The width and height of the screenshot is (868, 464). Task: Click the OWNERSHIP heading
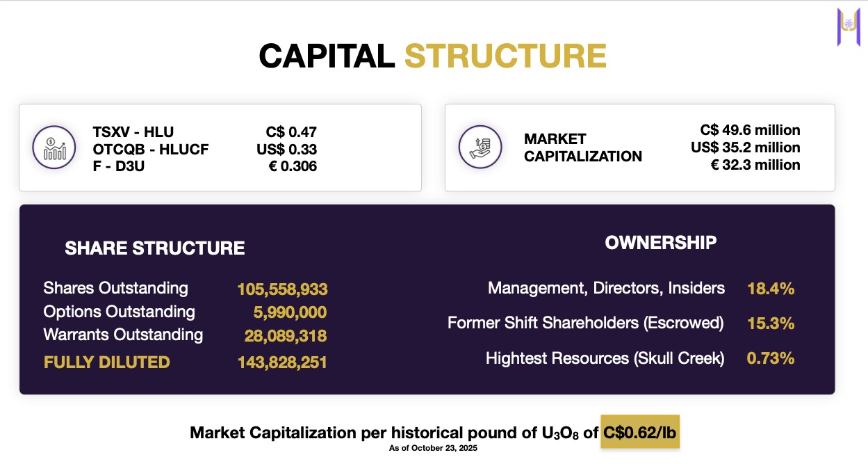point(660,243)
